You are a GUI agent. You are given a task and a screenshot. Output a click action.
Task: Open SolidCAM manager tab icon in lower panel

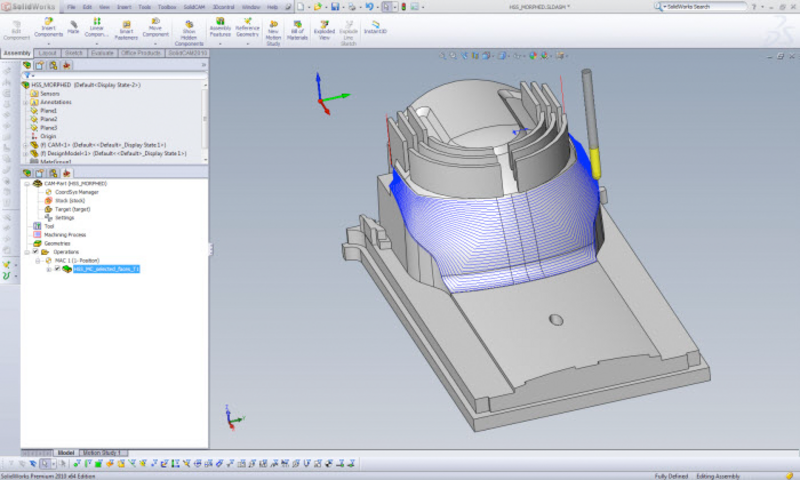pos(66,173)
